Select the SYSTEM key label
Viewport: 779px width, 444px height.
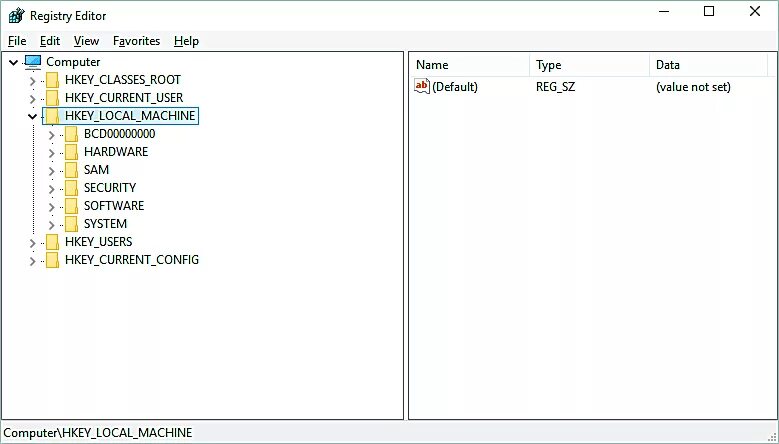pos(105,224)
